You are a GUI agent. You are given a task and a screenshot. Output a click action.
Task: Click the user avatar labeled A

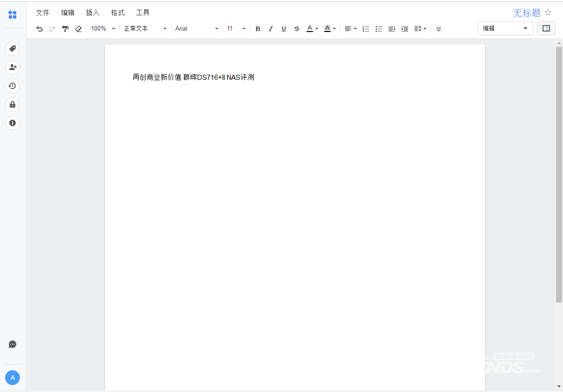tap(13, 378)
